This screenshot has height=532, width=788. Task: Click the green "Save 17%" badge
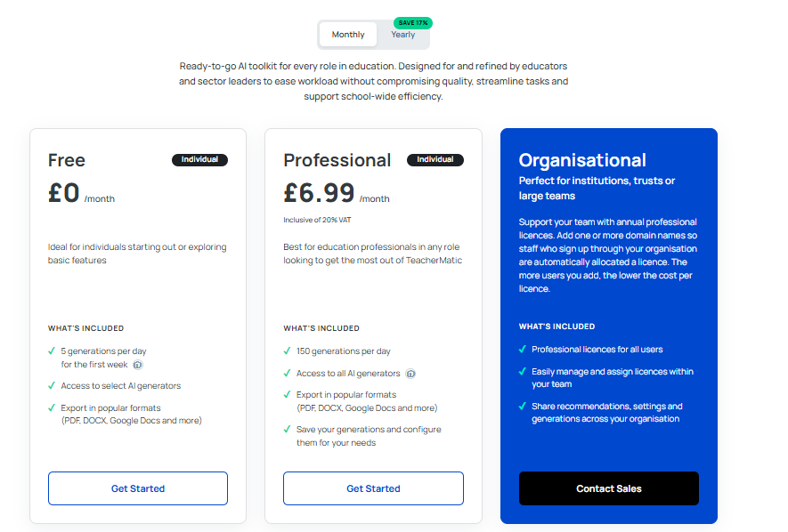click(x=412, y=22)
